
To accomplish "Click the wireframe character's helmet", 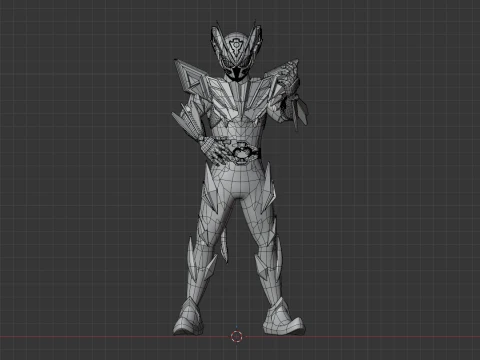I will tap(236, 52).
